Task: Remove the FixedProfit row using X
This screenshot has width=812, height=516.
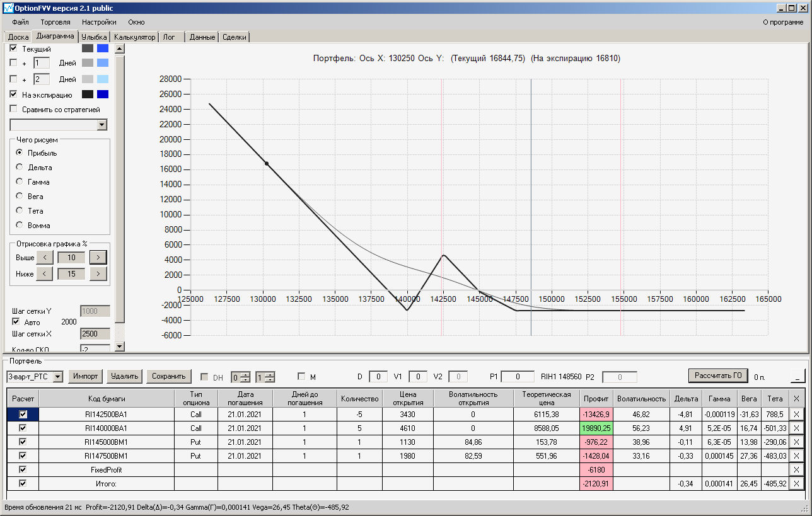Action: (796, 469)
